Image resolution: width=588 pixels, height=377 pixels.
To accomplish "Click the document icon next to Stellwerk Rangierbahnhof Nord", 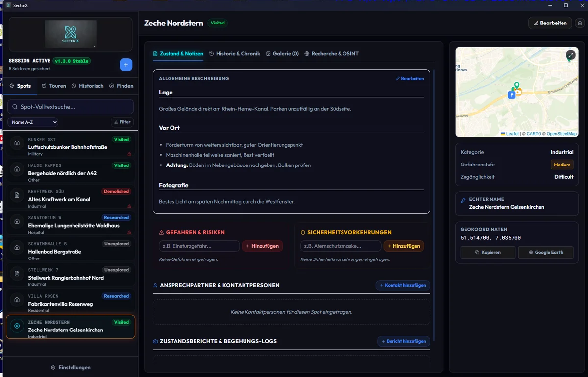I will pos(17,273).
